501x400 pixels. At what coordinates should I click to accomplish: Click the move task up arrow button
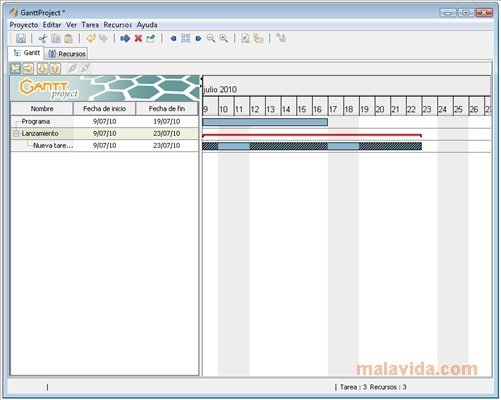(55, 68)
